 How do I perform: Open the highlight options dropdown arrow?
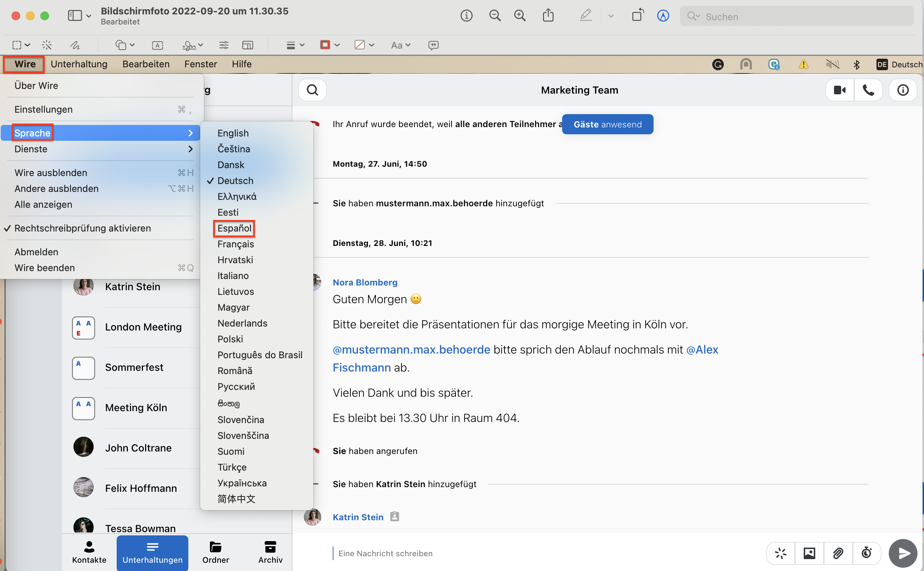(611, 16)
